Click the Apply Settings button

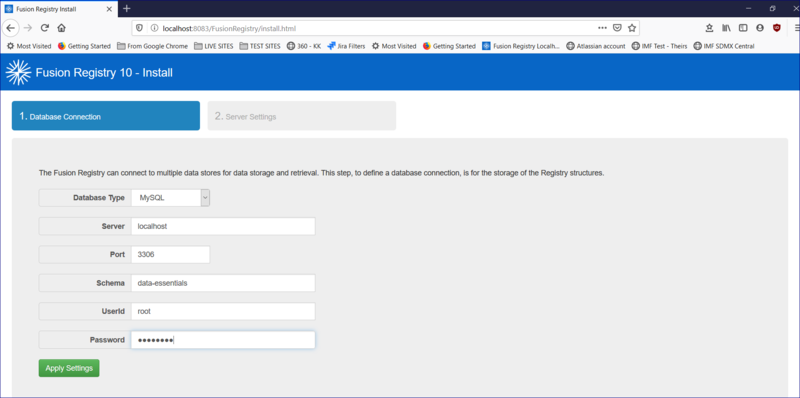point(69,368)
